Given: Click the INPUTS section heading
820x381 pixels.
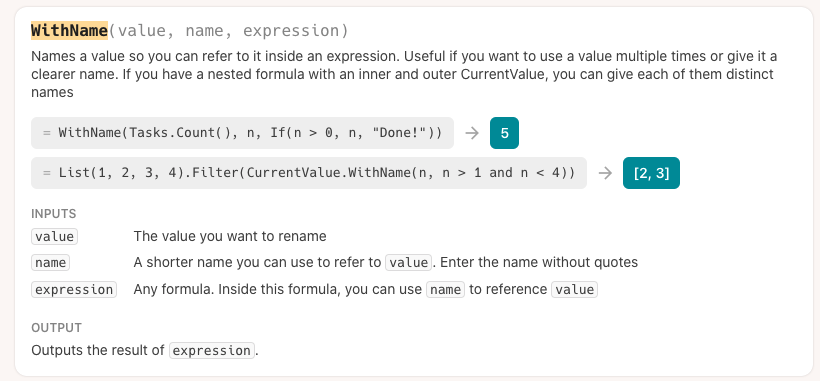Looking at the screenshot, I should click(x=54, y=214).
